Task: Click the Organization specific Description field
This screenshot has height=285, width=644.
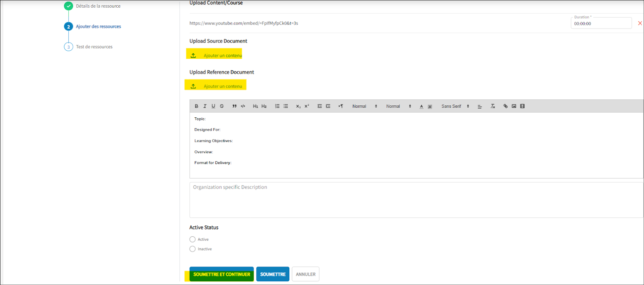Action: (x=416, y=200)
